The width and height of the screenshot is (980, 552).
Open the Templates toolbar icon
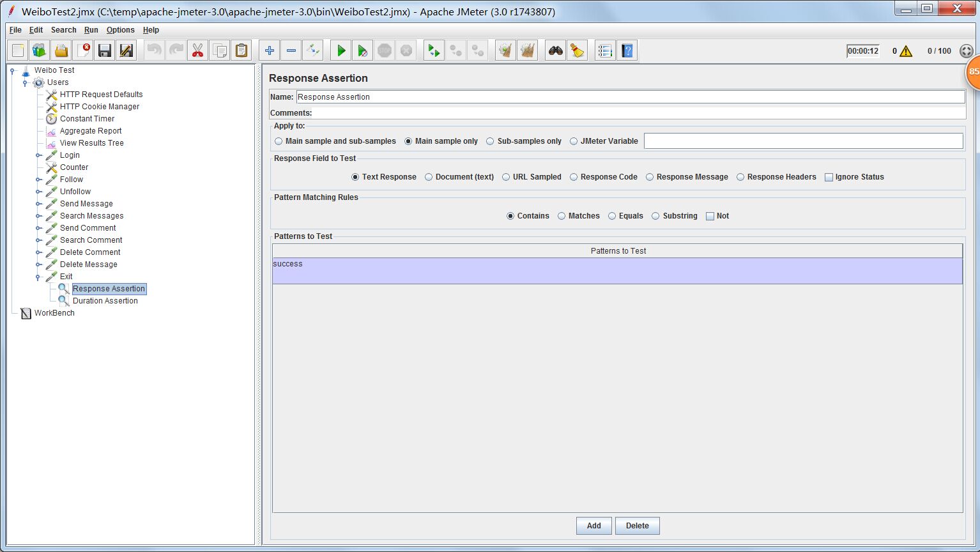coord(40,50)
